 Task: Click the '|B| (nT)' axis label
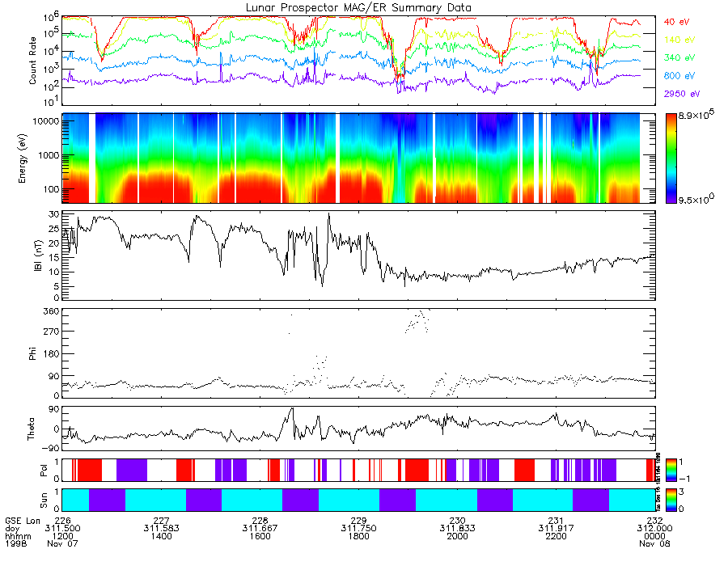pyautogui.click(x=38, y=256)
